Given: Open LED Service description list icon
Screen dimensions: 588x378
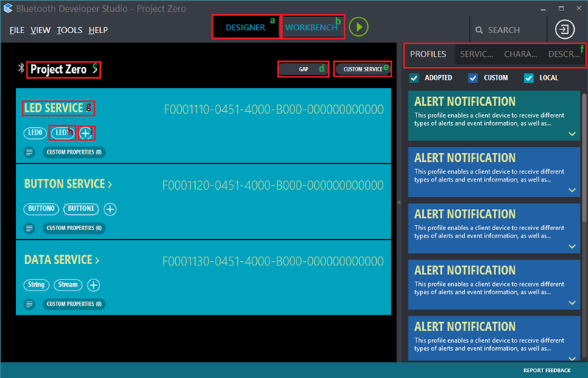Looking at the screenshot, I should (29, 152).
